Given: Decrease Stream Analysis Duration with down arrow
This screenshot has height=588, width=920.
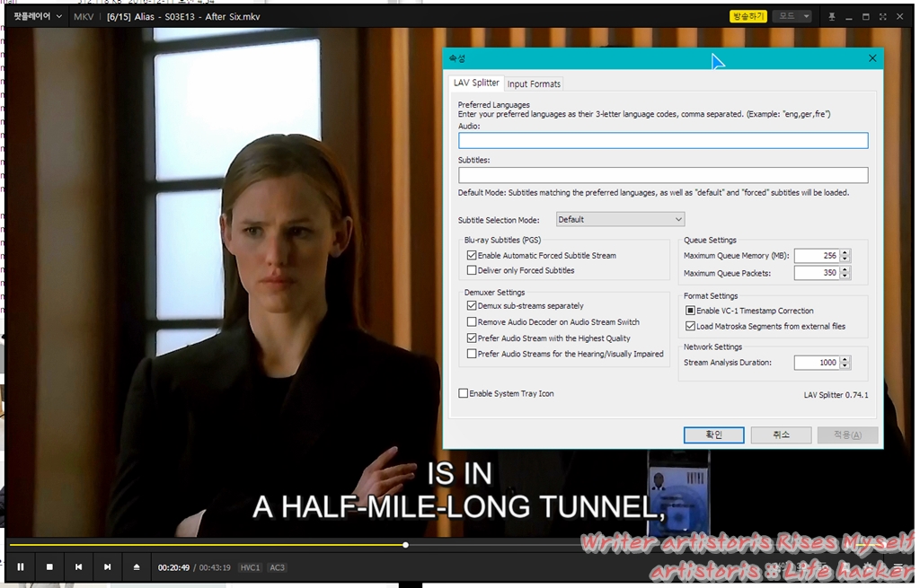Looking at the screenshot, I should coord(845,366).
